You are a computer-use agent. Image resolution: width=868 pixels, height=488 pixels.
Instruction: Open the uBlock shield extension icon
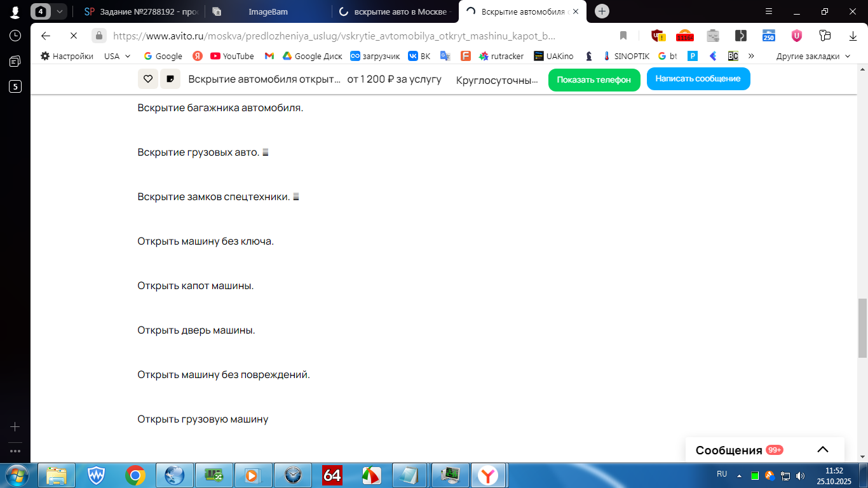tap(658, 36)
